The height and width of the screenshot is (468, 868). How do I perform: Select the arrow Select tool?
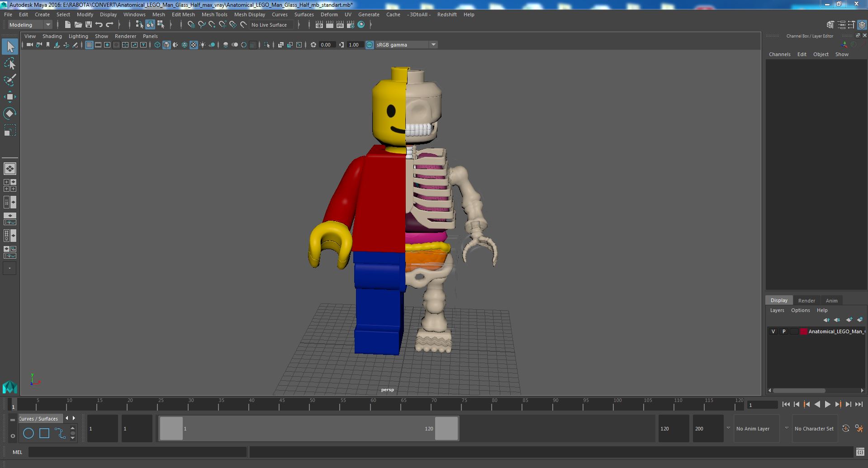point(10,47)
